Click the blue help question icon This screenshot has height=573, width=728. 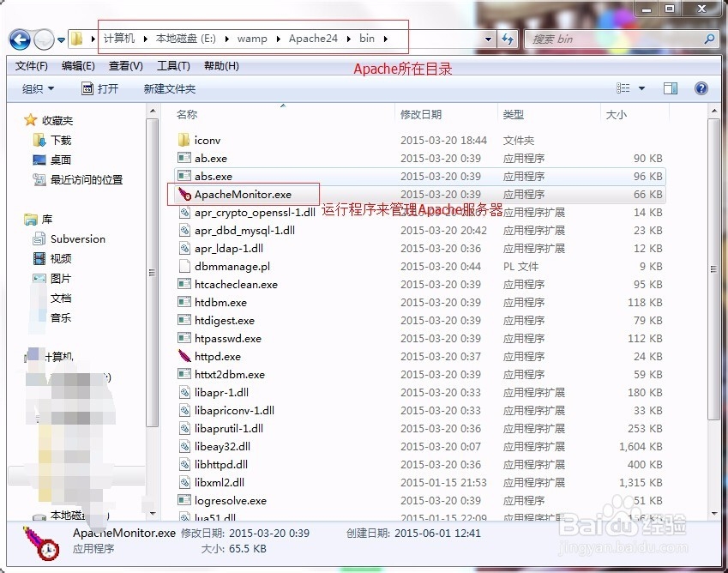tap(701, 88)
